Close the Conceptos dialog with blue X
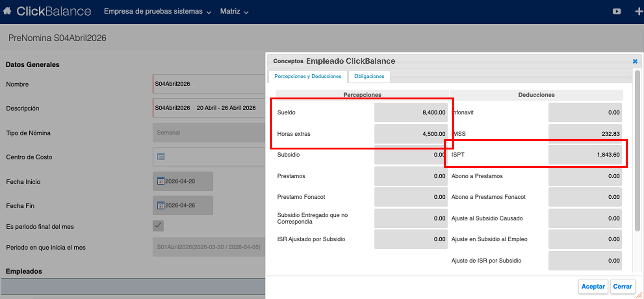The width and height of the screenshot is (644, 299). click(x=635, y=61)
